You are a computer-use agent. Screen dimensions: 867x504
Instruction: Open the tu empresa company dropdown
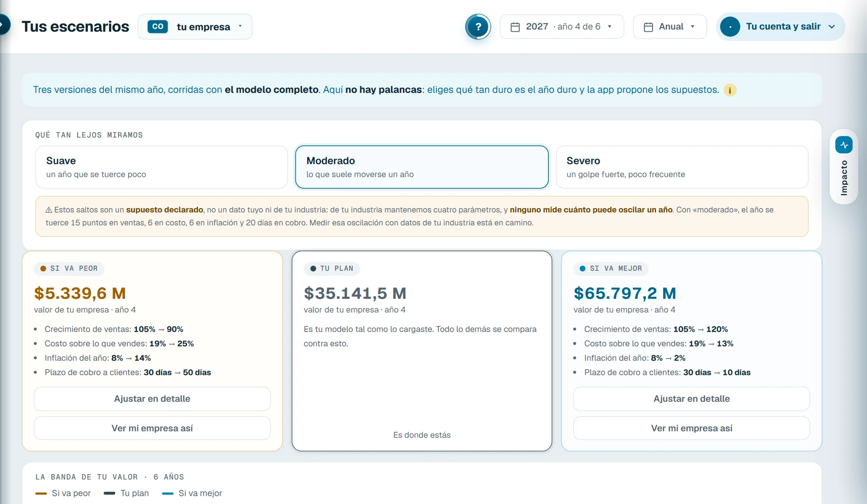pyautogui.click(x=195, y=27)
